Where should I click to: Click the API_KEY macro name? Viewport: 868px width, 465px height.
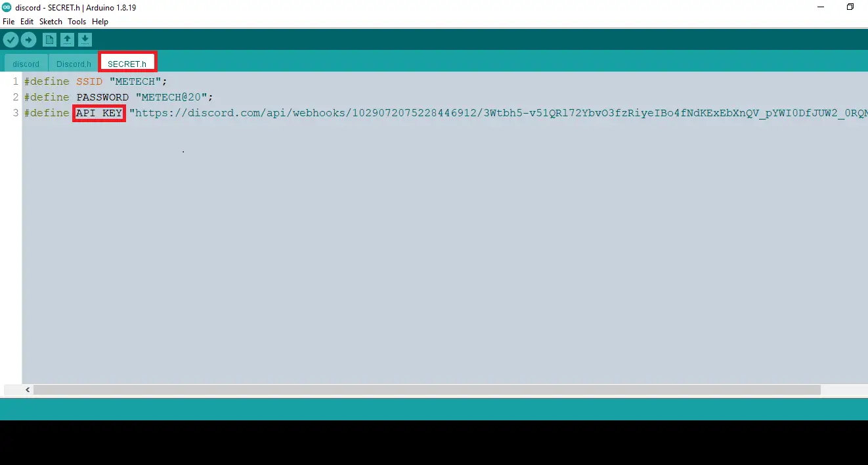click(x=99, y=113)
